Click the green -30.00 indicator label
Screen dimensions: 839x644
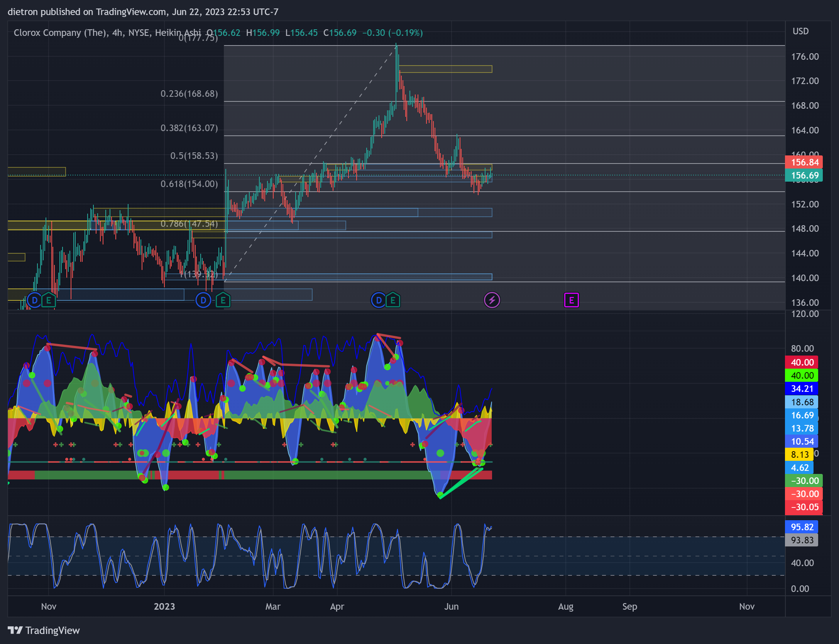point(804,481)
